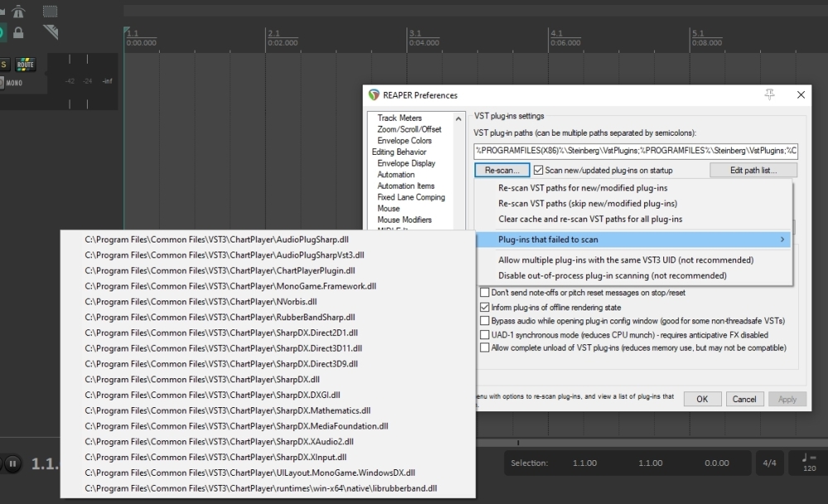Open the 'Edit path list' dialog
828x504 pixels.
753,170
